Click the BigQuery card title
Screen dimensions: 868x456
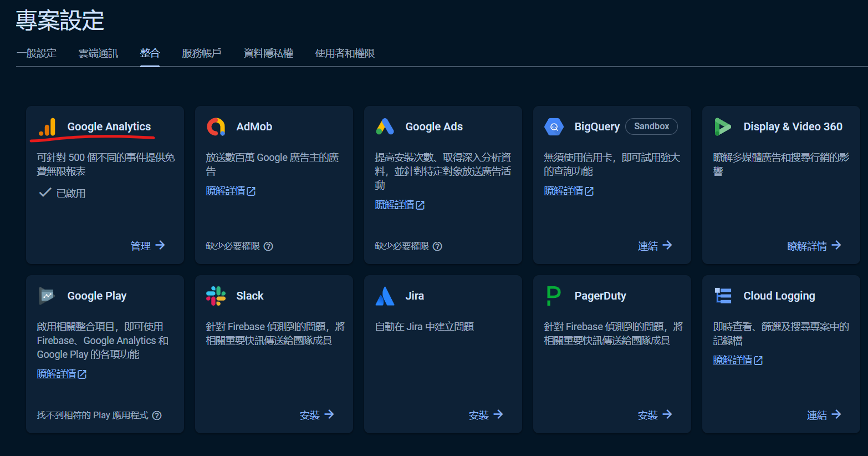[x=597, y=126]
